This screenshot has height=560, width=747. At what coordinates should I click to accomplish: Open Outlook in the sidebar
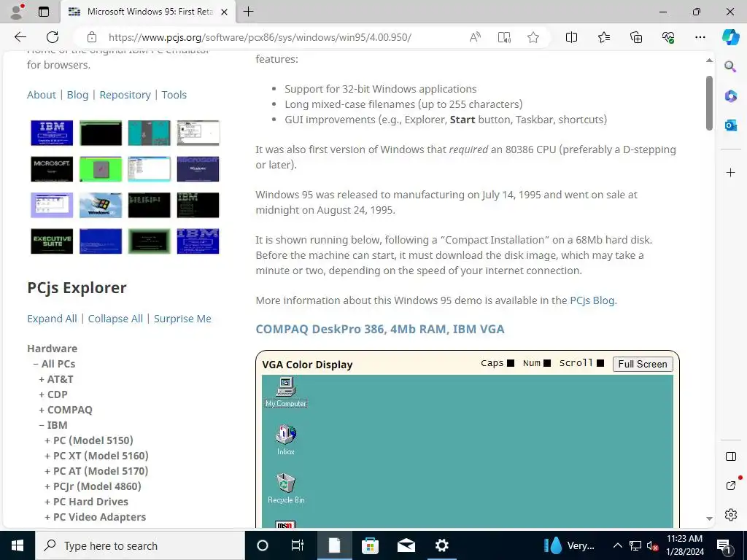[x=730, y=125]
